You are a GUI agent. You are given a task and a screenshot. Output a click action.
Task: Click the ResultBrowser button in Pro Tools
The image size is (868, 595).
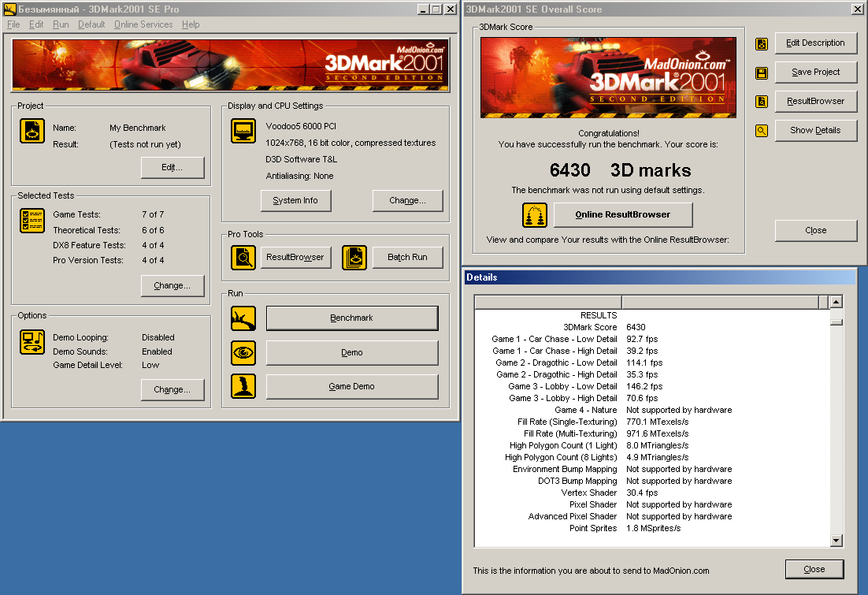295,258
